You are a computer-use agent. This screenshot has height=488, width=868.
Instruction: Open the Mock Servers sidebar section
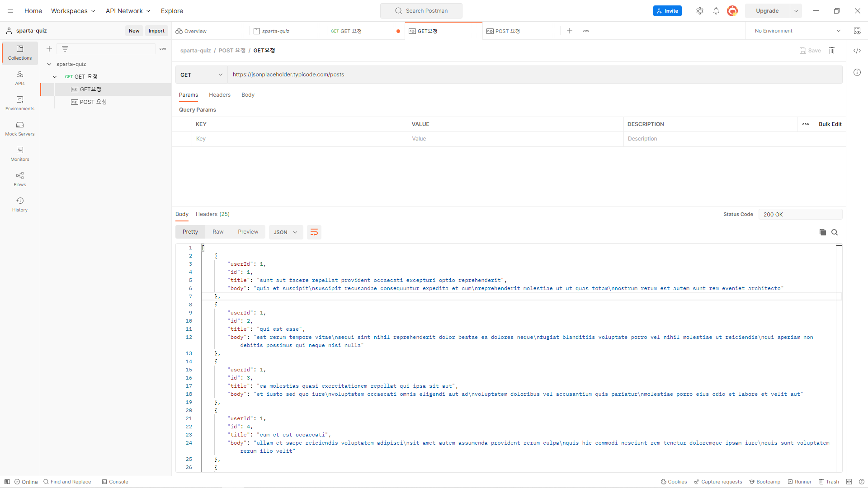click(20, 129)
